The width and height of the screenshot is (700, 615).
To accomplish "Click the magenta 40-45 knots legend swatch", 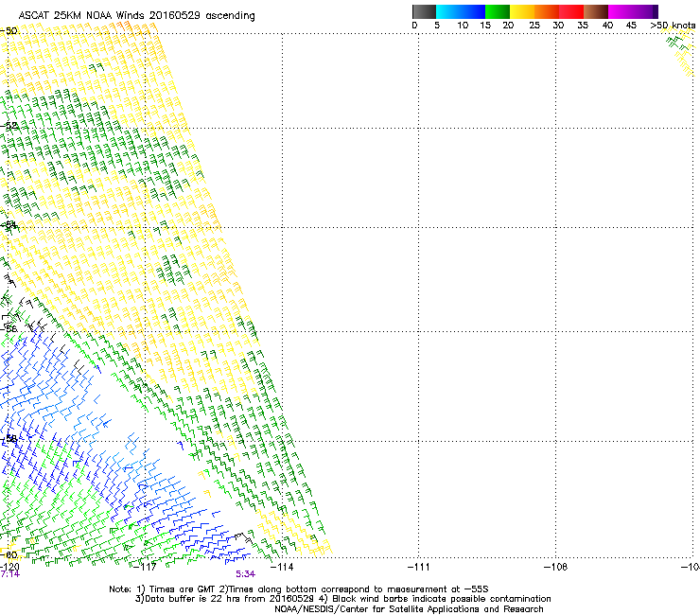I will tap(621, 11).
